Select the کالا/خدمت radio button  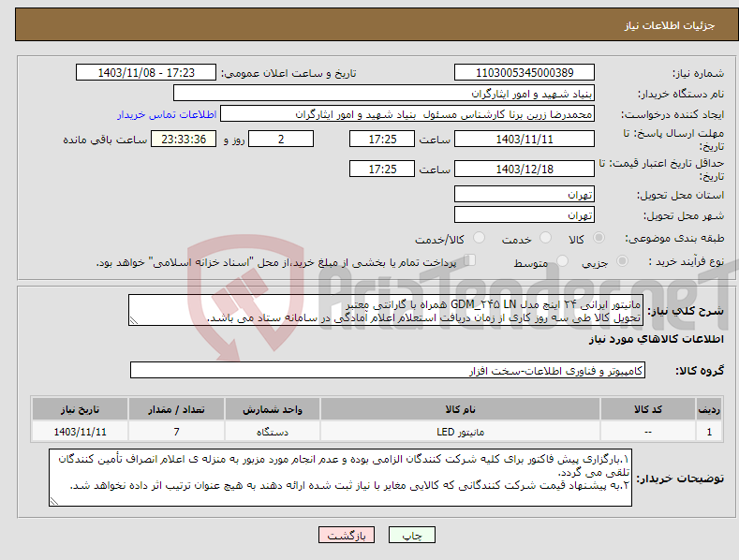click(x=479, y=238)
